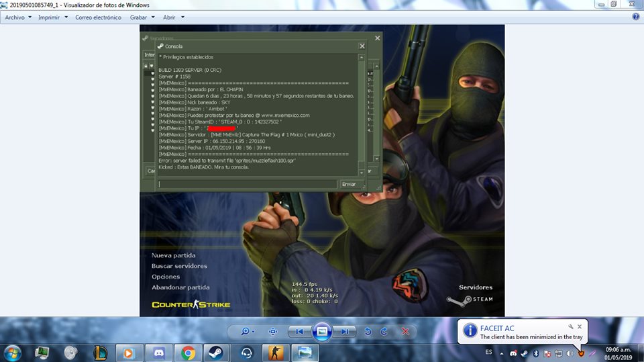Screen dimensions: 644x362
Task: Click the fit-to-window actual size icon
Action: coord(273,332)
